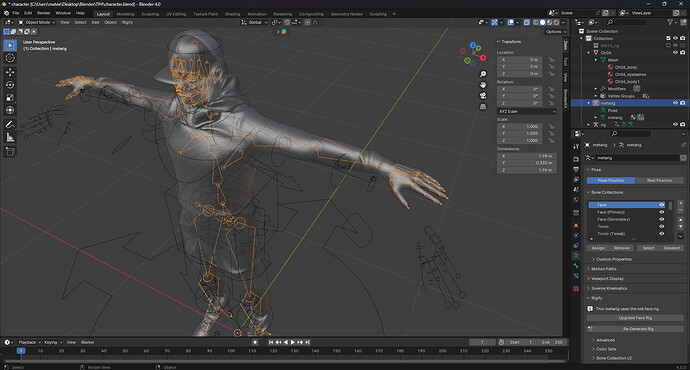The width and height of the screenshot is (690, 370).
Task: Choose the Add Cube tool
Action: [x=10, y=152]
